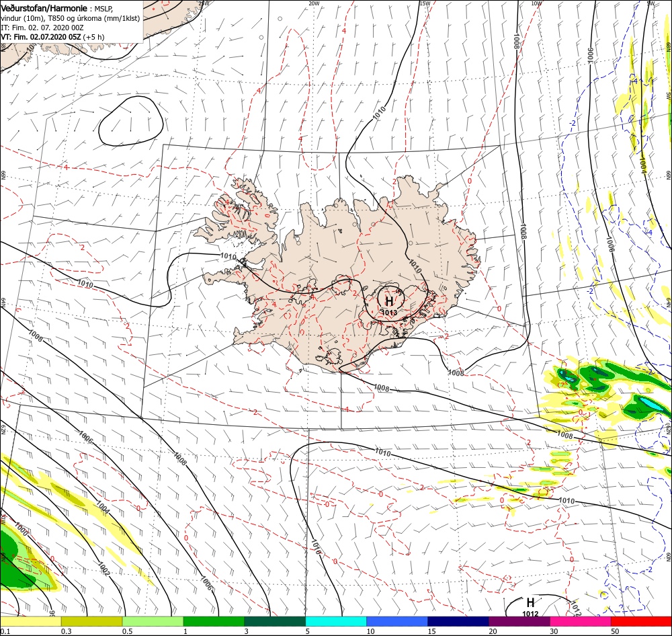Select the blue 10–15 legend swatch

click(x=397, y=621)
